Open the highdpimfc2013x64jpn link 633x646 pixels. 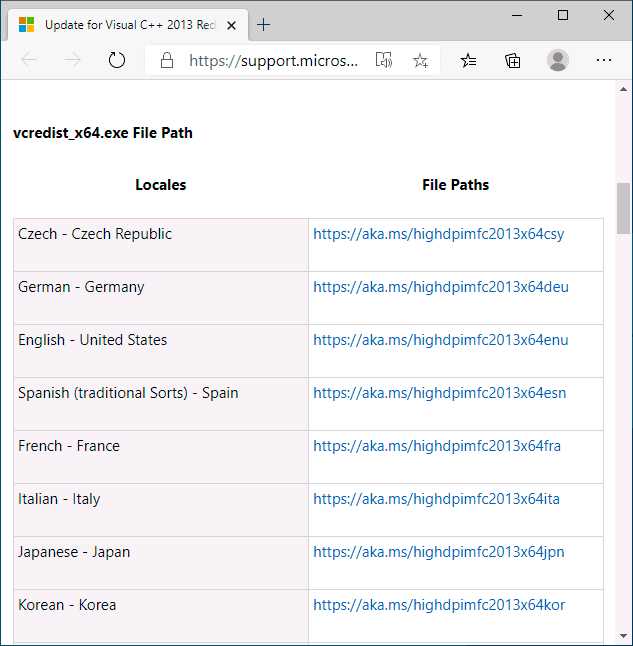[438, 552]
